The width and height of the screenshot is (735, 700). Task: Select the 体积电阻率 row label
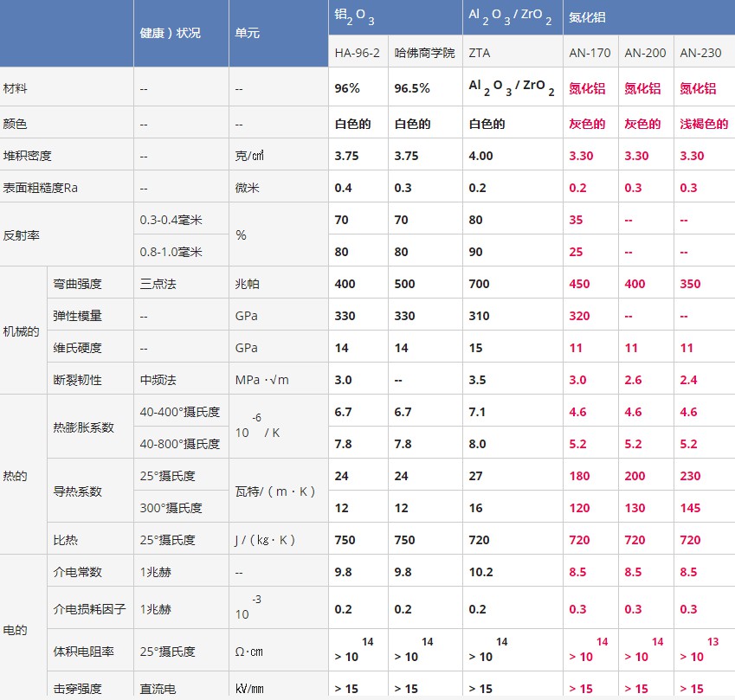click(83, 652)
